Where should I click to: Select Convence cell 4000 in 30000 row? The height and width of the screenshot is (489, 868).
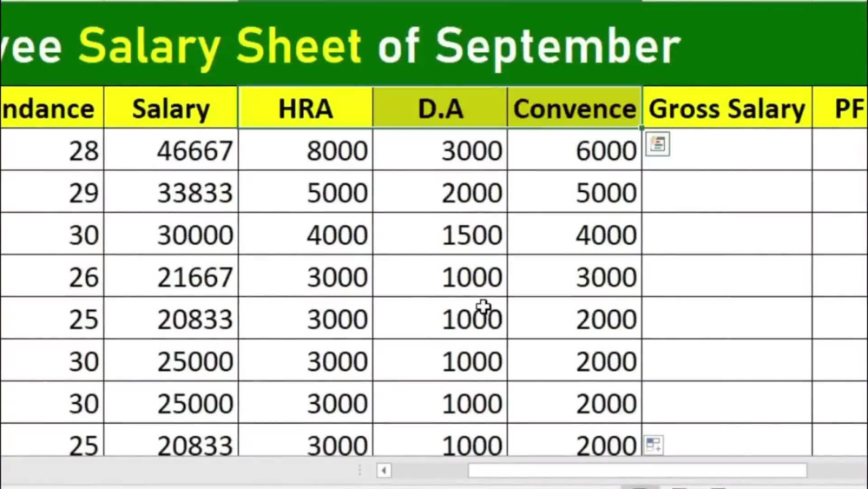pos(575,234)
